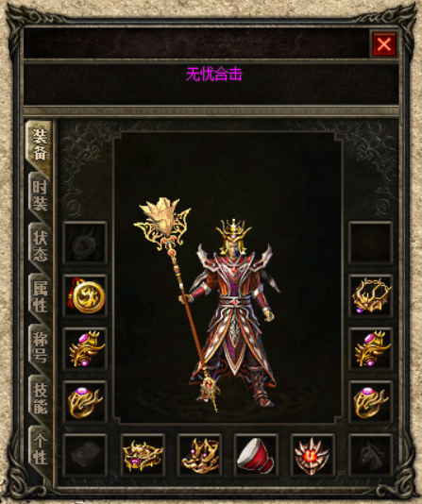Open the 时装 fashion tab
Image resolution: width=422 pixels, height=504 pixels.
click(x=40, y=195)
